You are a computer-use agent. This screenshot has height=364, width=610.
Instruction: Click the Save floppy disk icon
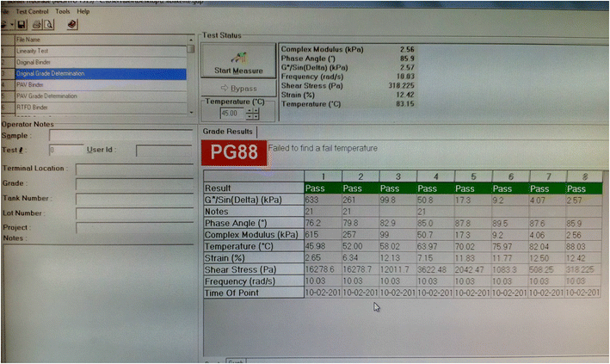(22, 25)
